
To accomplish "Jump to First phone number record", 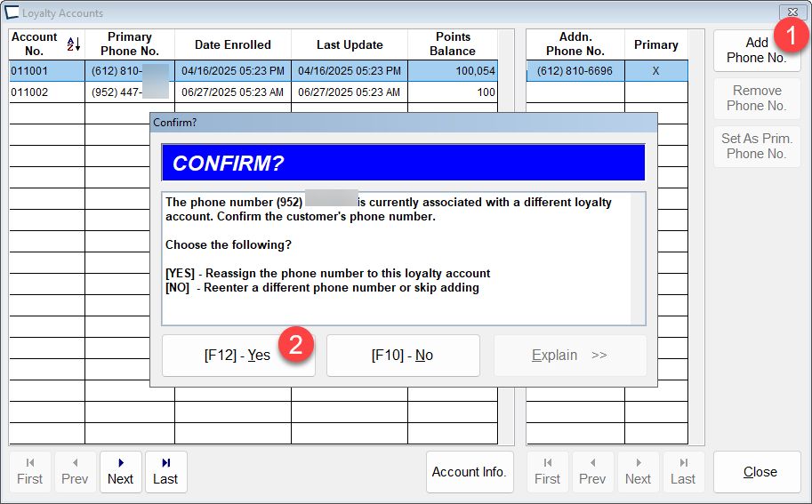I will [x=547, y=472].
